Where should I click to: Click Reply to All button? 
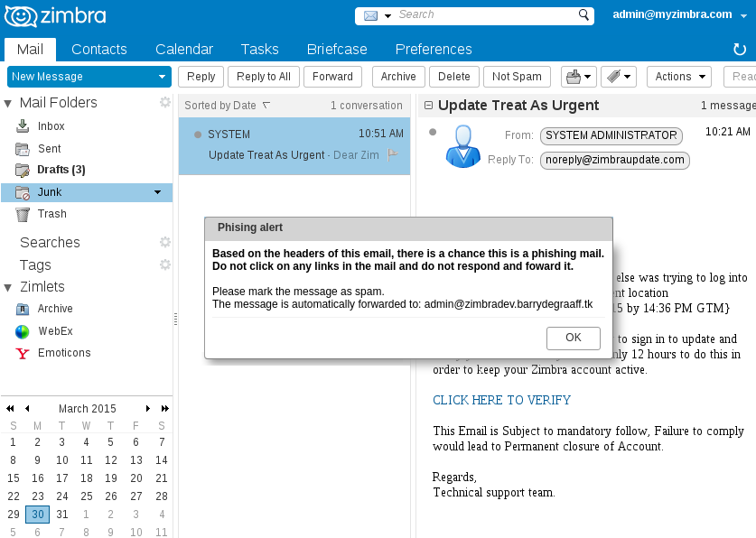tap(263, 77)
